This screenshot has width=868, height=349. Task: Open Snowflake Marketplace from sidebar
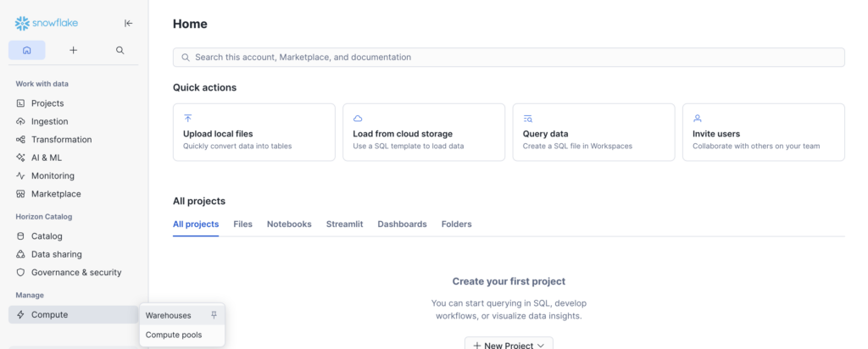(x=55, y=194)
